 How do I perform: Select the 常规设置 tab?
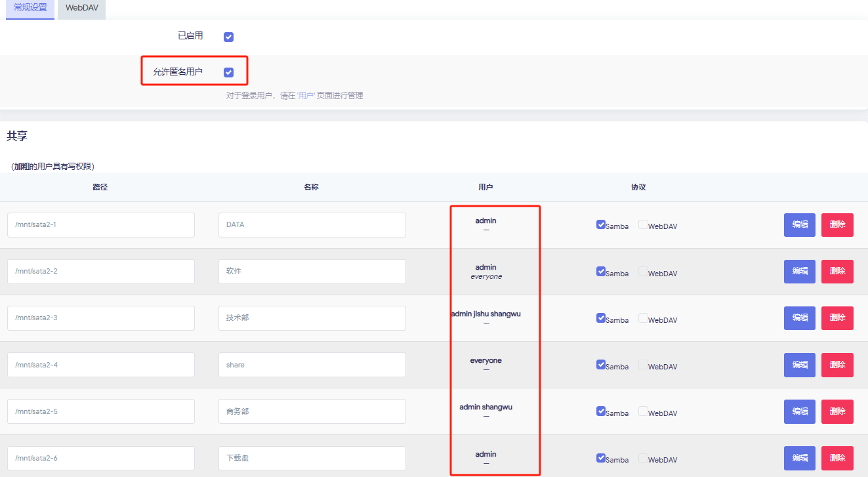tap(30, 9)
